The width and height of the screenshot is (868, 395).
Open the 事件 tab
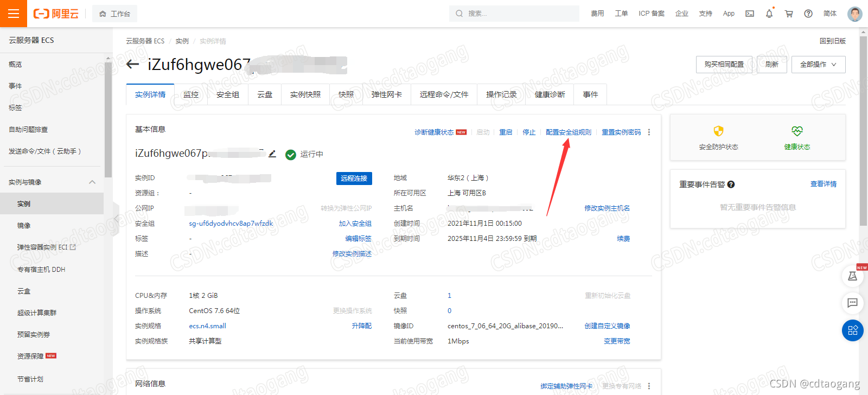[590, 94]
